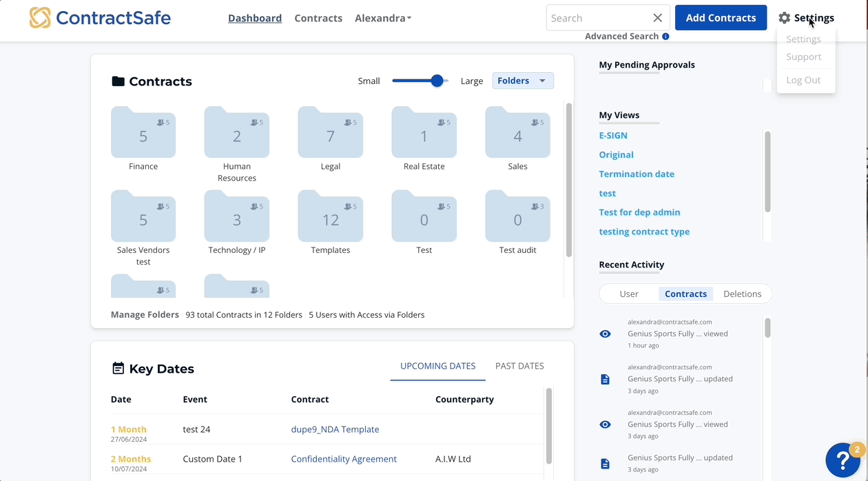Click the calendar icon beside Key Dates
The image size is (868, 481).
click(x=118, y=369)
